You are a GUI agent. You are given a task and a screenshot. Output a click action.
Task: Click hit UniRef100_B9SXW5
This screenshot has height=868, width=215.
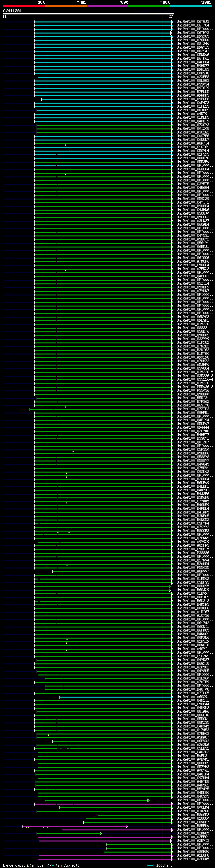(193, 37)
